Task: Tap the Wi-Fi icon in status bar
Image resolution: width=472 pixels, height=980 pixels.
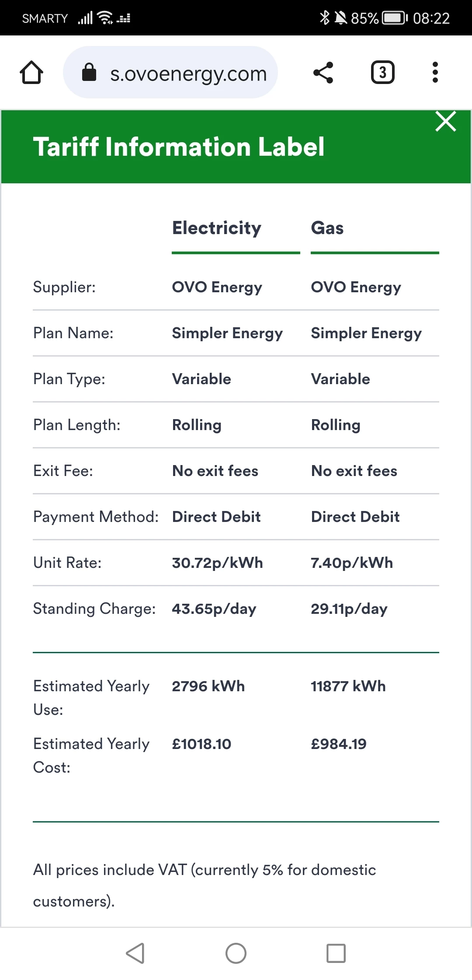Action: click(105, 18)
